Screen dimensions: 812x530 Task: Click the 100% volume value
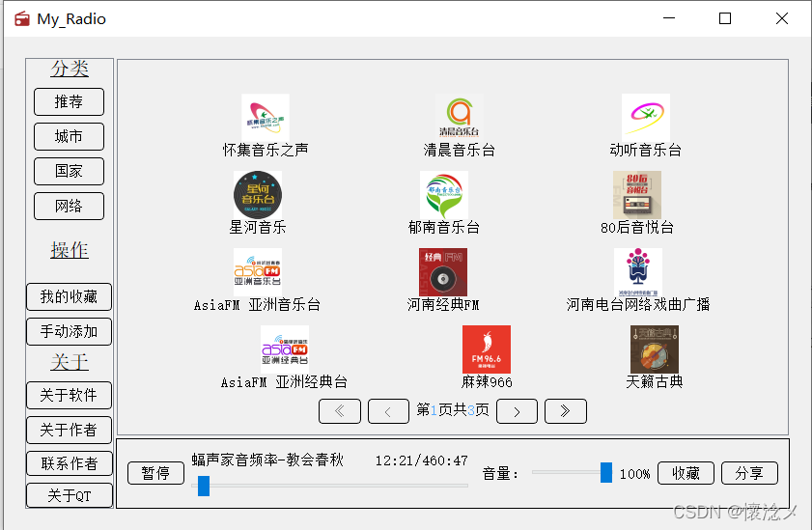pos(635,474)
